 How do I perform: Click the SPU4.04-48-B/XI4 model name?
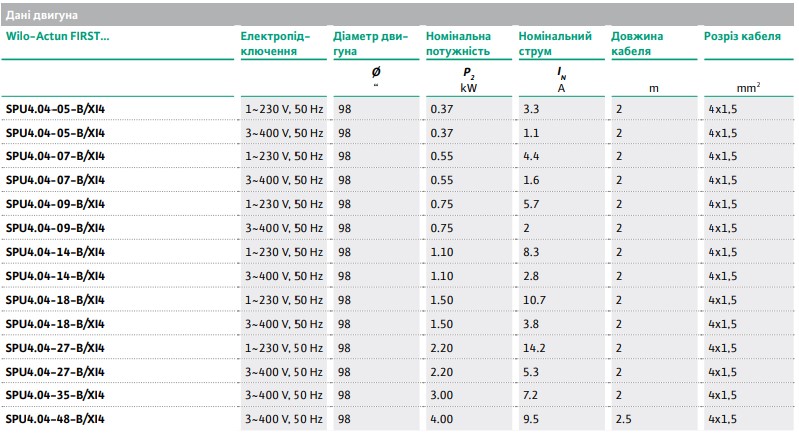click(x=55, y=419)
